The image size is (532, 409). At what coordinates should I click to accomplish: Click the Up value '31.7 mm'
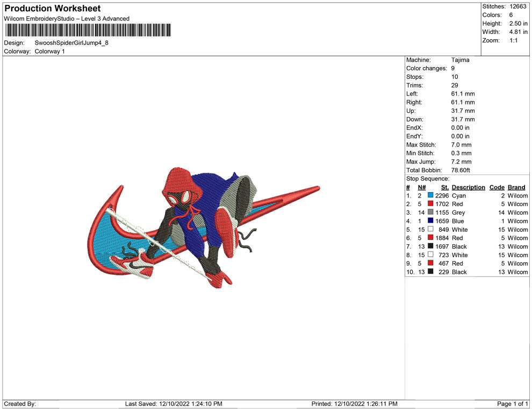(463, 111)
